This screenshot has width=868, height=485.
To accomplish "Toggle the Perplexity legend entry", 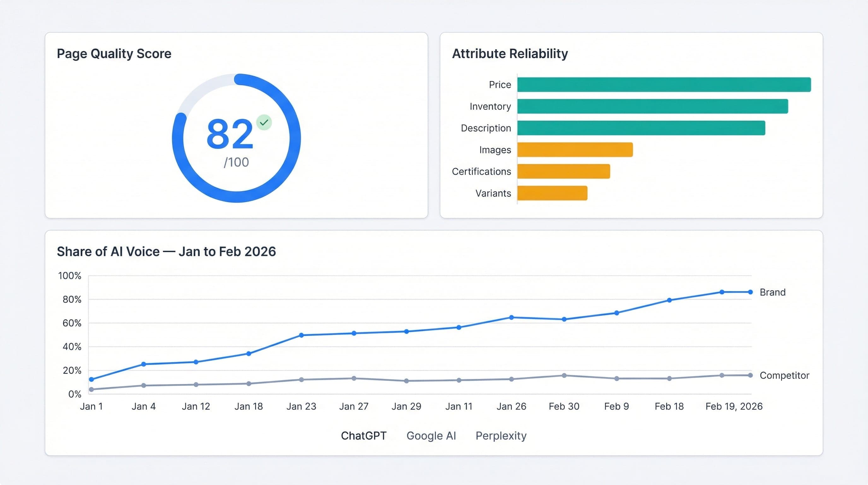I will point(501,435).
